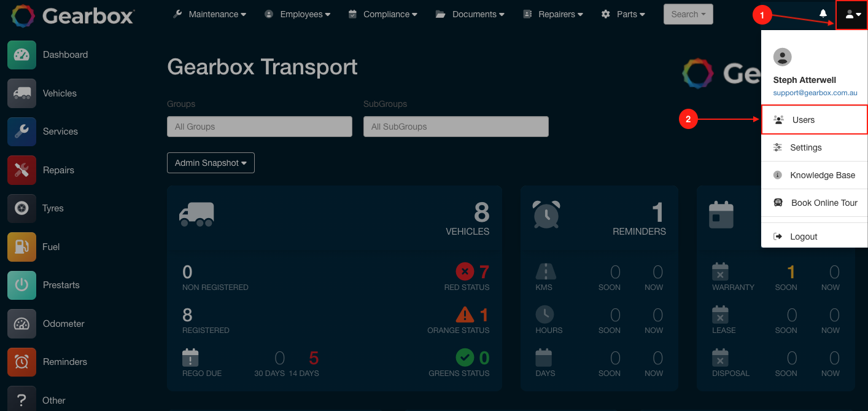Image resolution: width=868 pixels, height=411 pixels.
Task: Click support@gearbox.com.au email link
Action: pos(815,93)
